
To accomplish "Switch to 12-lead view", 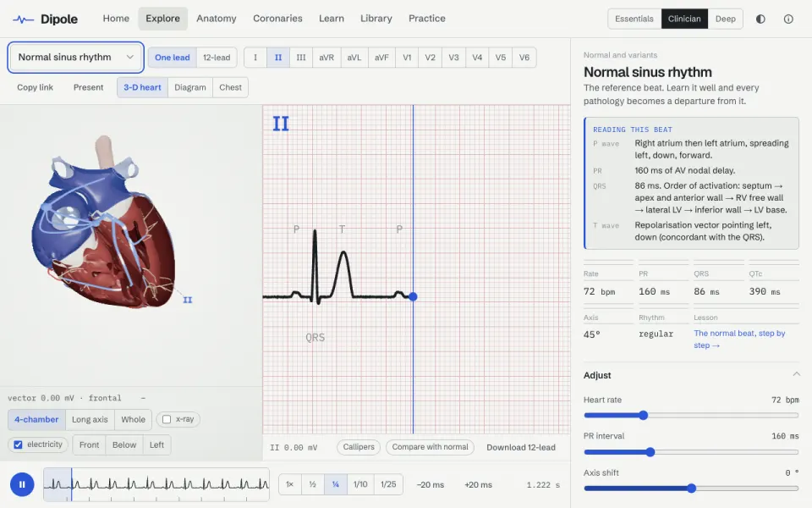I will (x=217, y=58).
